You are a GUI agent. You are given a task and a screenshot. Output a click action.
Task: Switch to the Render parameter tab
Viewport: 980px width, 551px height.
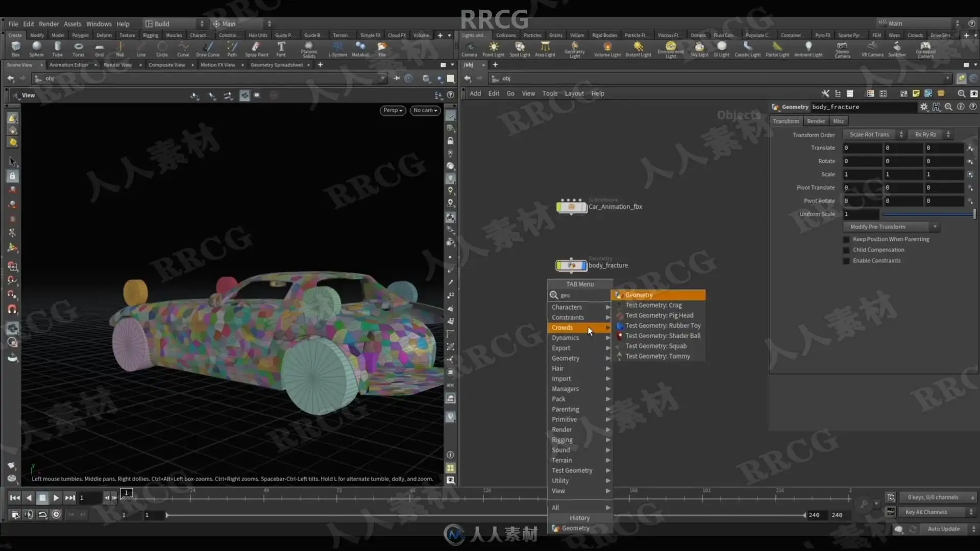pos(815,121)
